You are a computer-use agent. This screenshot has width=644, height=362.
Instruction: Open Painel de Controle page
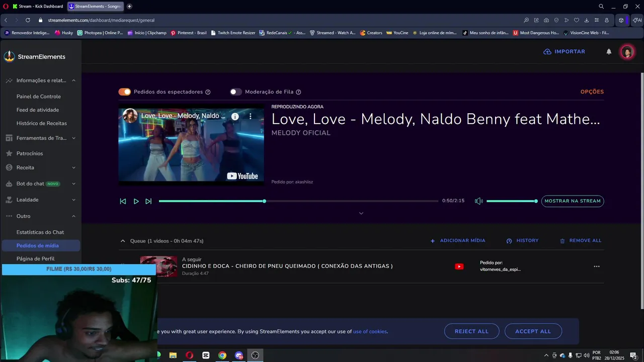click(x=39, y=97)
